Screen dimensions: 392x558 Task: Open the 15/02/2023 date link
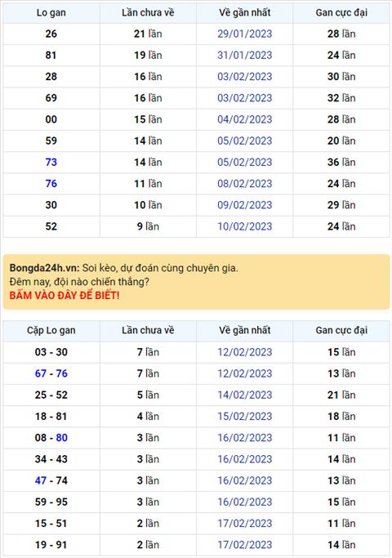(245, 416)
